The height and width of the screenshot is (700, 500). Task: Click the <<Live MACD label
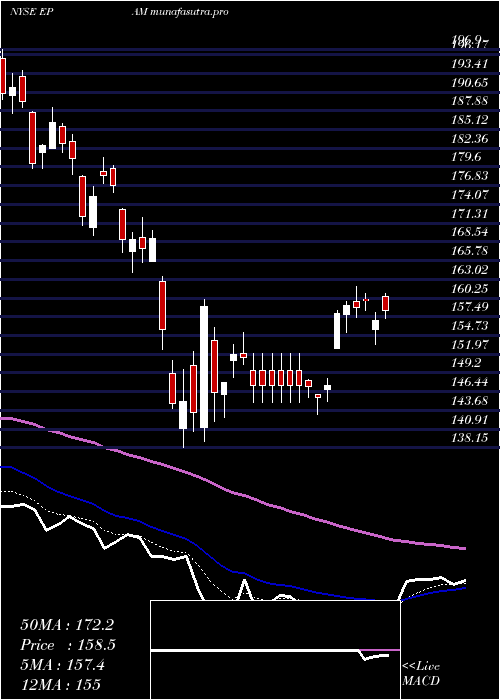coord(421,673)
